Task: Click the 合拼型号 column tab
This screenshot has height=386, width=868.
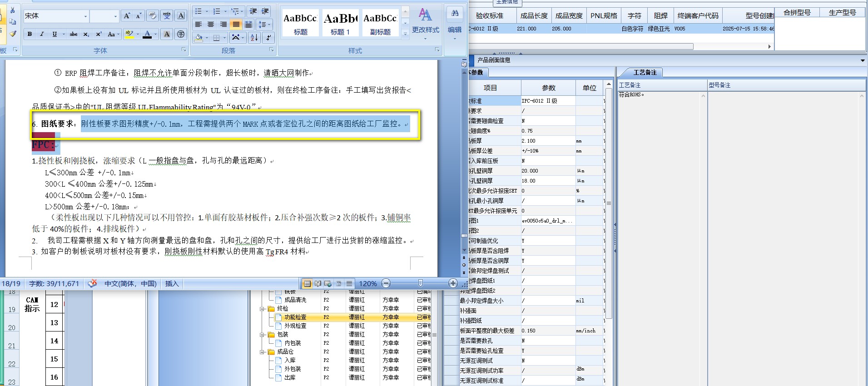Action: (x=797, y=13)
